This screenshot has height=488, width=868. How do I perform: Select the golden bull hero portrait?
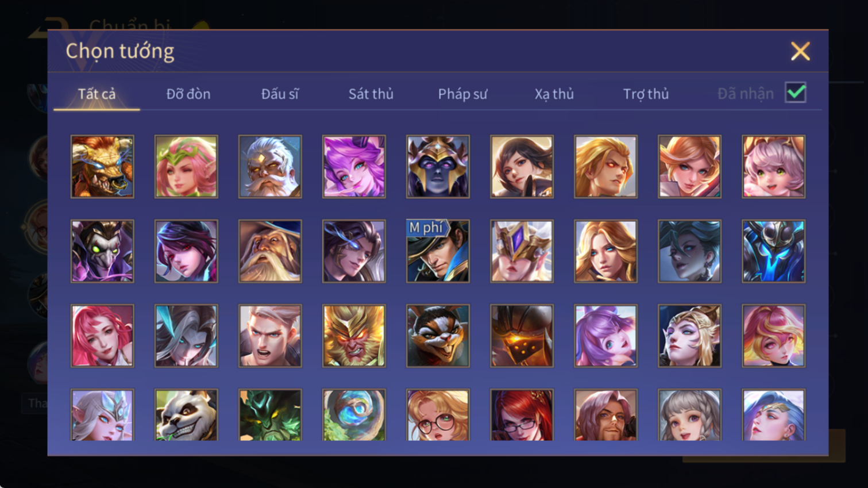click(102, 167)
